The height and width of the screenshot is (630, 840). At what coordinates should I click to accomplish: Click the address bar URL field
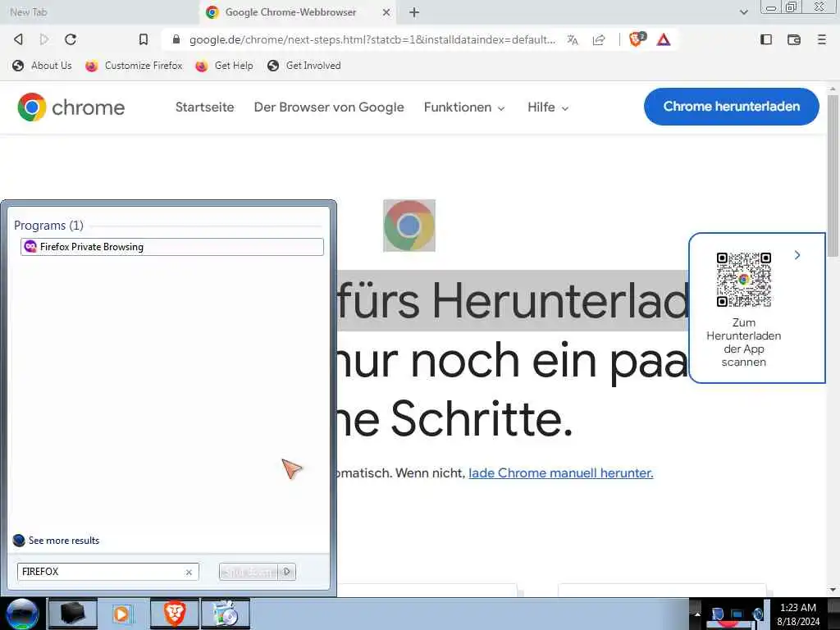click(x=372, y=39)
